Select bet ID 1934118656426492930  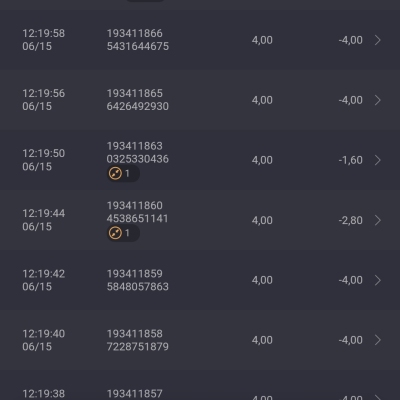pos(138,100)
